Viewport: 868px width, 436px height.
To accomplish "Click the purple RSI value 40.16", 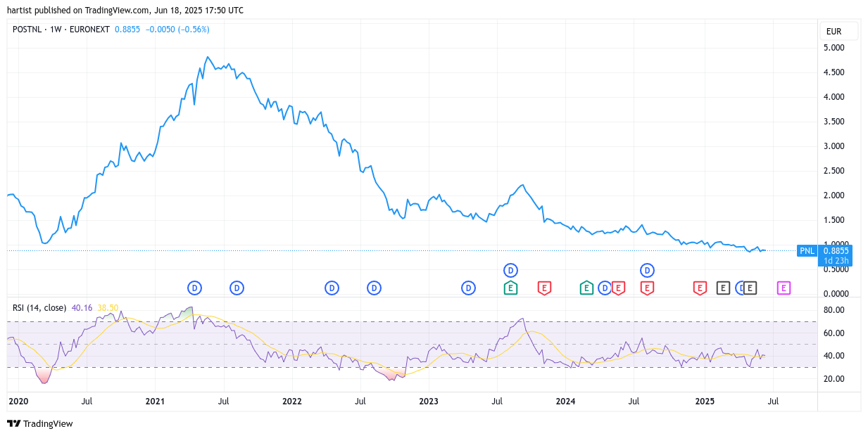I will [82, 307].
